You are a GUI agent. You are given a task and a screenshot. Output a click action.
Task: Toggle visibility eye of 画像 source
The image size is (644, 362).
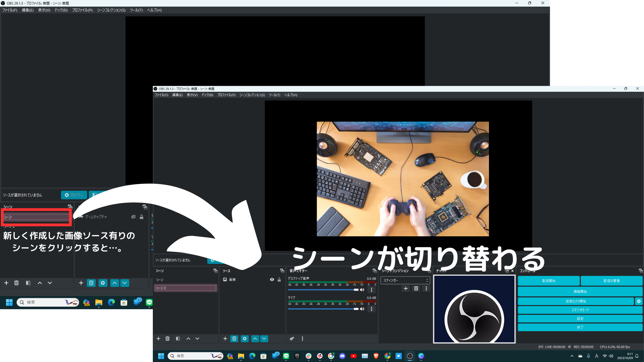tap(272, 279)
